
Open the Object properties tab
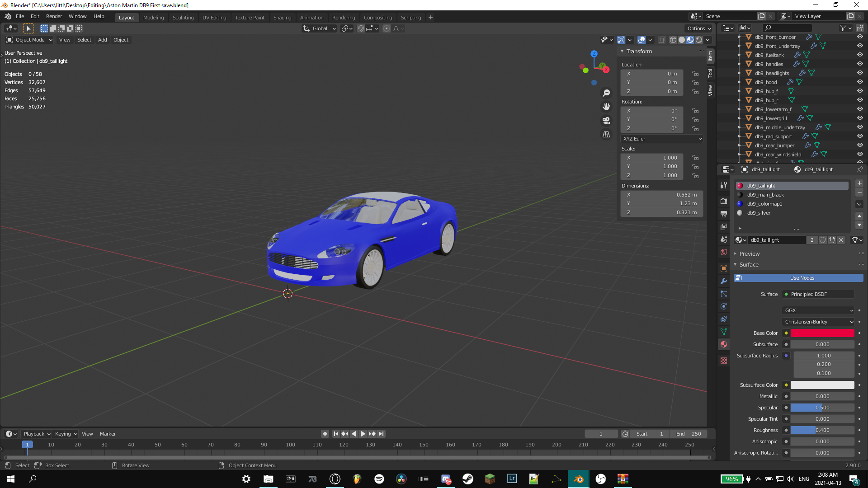[x=724, y=268]
